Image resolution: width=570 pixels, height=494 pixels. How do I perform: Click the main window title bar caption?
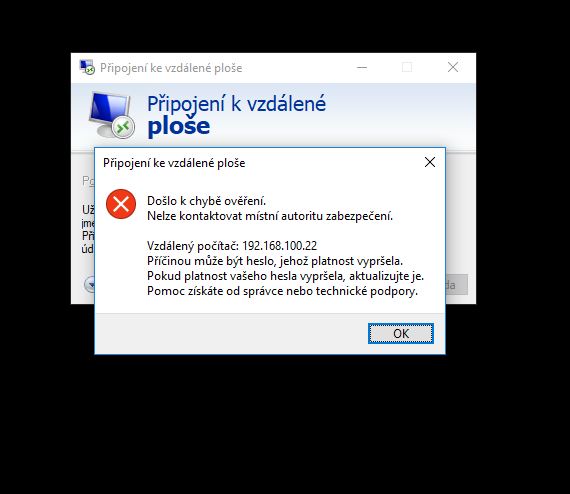(171, 68)
